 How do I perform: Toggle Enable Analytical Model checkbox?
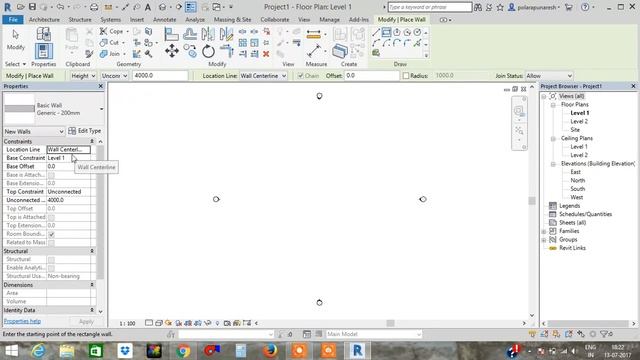click(x=51, y=268)
